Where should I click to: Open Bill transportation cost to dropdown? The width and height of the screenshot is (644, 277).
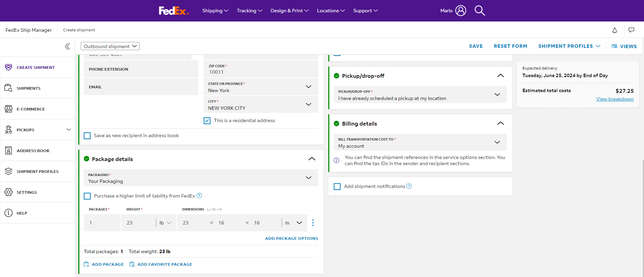(x=420, y=142)
